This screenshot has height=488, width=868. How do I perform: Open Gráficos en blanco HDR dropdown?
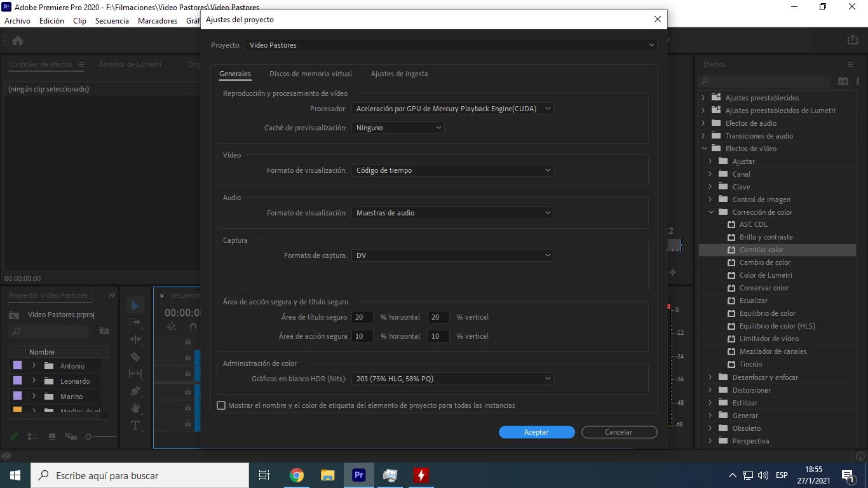click(452, 379)
